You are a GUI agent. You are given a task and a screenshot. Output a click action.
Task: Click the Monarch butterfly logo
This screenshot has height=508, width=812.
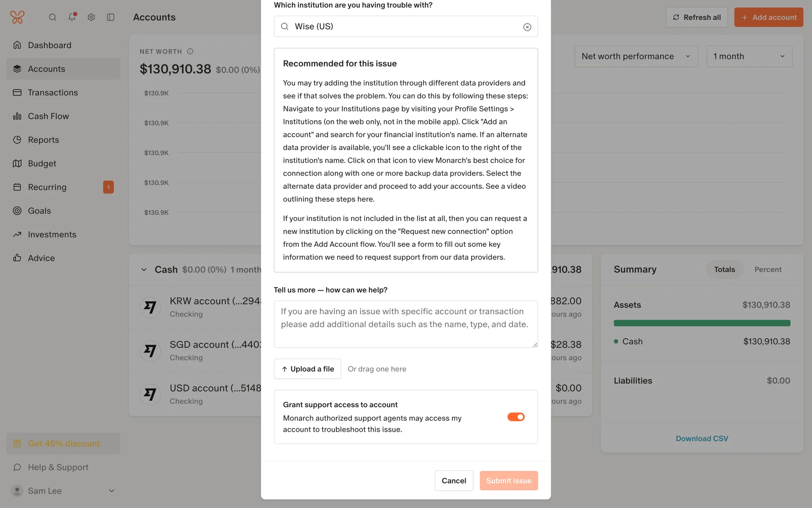17,17
